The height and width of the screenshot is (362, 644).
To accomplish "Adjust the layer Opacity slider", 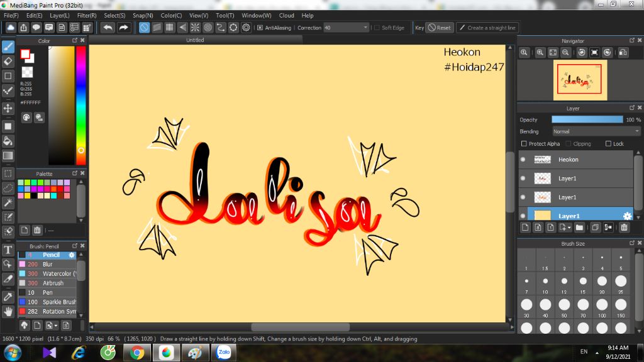I will coord(587,119).
